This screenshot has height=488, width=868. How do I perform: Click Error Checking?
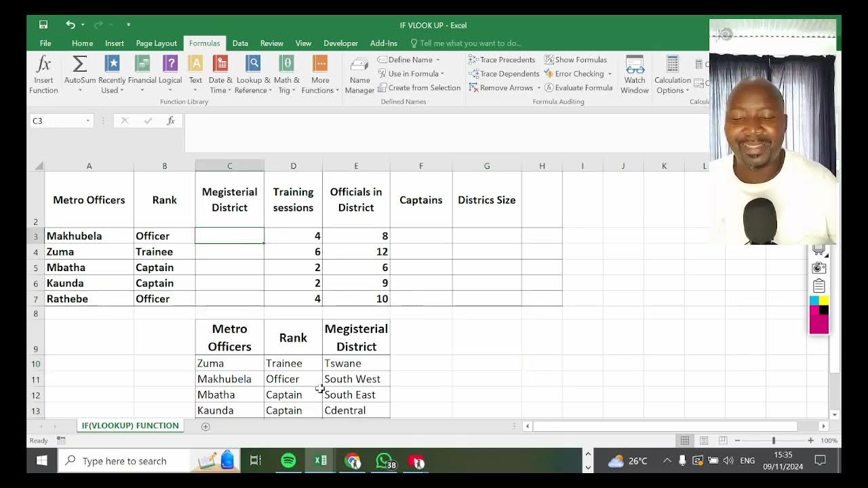tap(574, 74)
